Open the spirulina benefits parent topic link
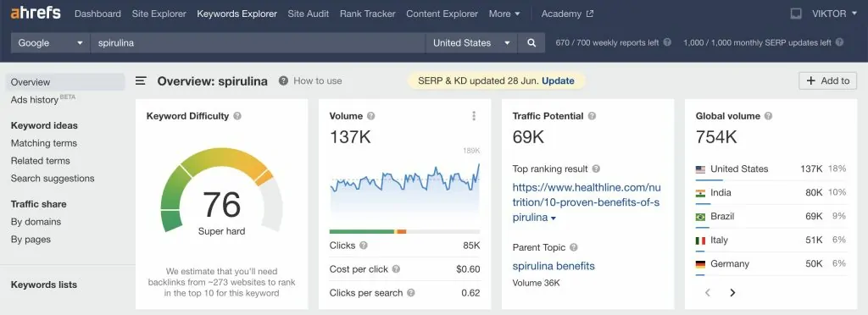Viewport: 868px width, 315px height. click(x=554, y=266)
